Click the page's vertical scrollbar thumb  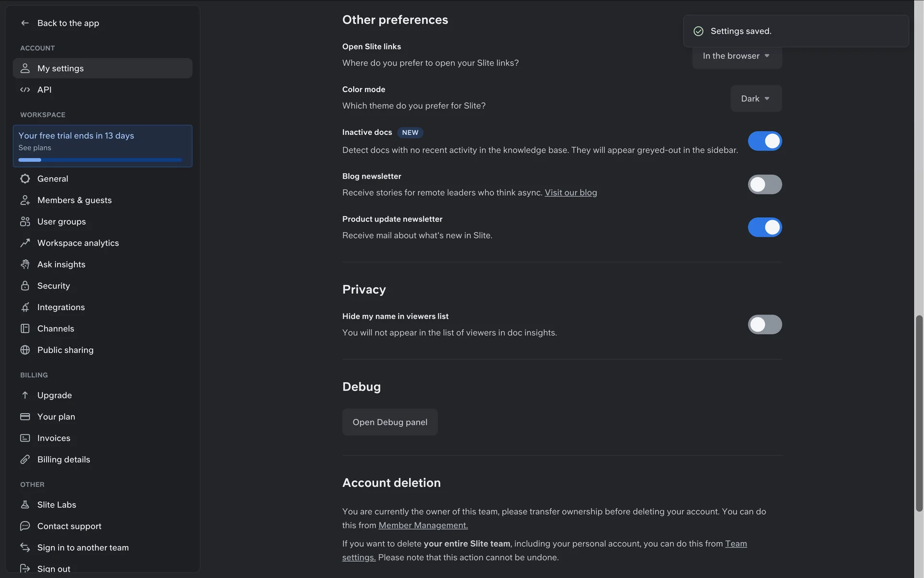click(919, 413)
